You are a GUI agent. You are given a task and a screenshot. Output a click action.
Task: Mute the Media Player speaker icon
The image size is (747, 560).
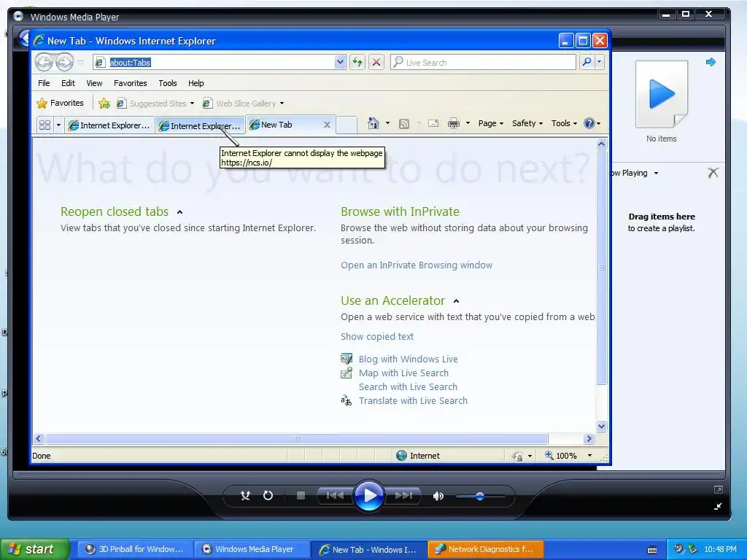438,496
